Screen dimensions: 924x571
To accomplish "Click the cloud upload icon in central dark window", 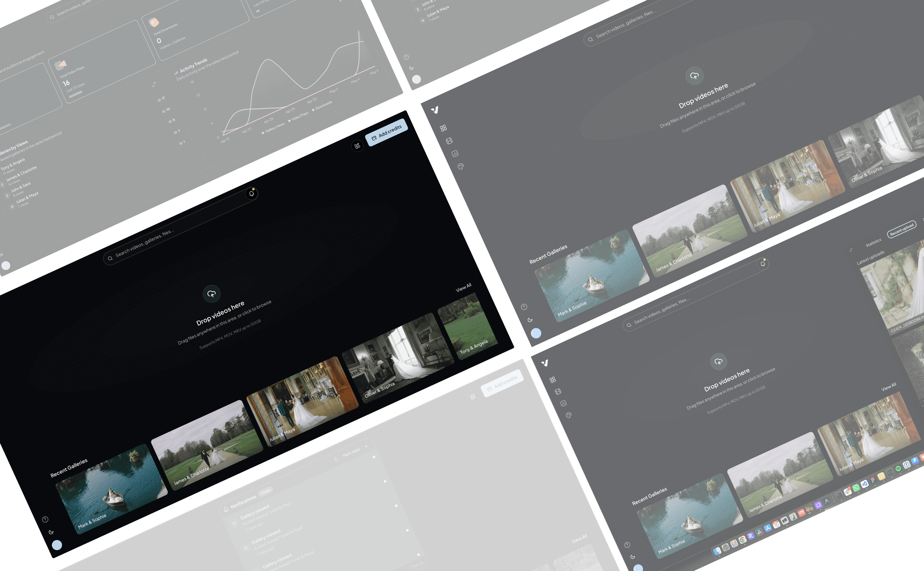I will coord(211,294).
